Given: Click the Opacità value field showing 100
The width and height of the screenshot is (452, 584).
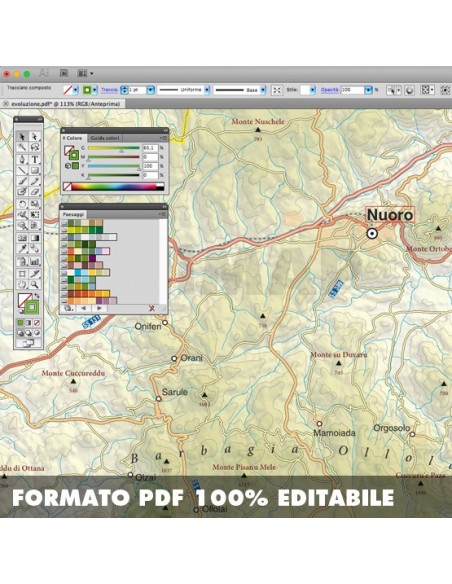Looking at the screenshot, I should pos(352,90).
